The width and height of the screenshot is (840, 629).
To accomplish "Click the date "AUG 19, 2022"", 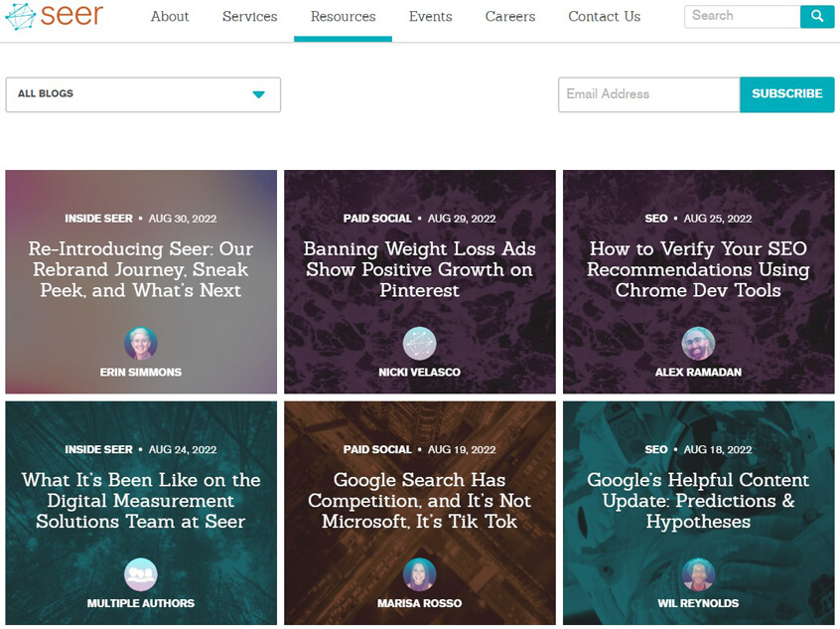I will click(462, 449).
